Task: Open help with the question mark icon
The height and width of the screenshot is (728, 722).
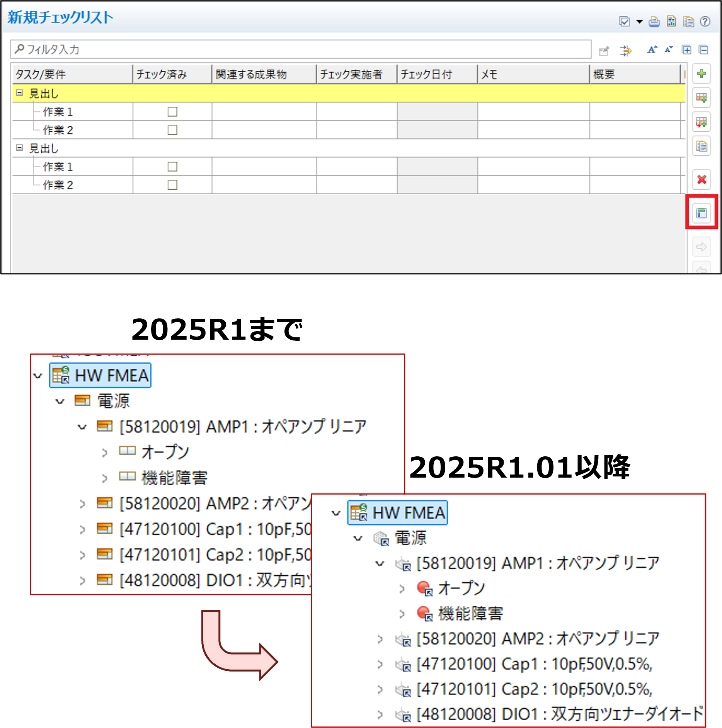Action: [x=705, y=22]
